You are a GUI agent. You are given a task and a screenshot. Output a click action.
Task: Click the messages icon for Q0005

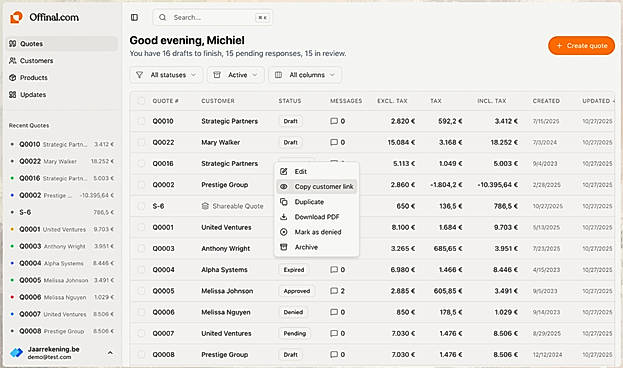(334, 291)
